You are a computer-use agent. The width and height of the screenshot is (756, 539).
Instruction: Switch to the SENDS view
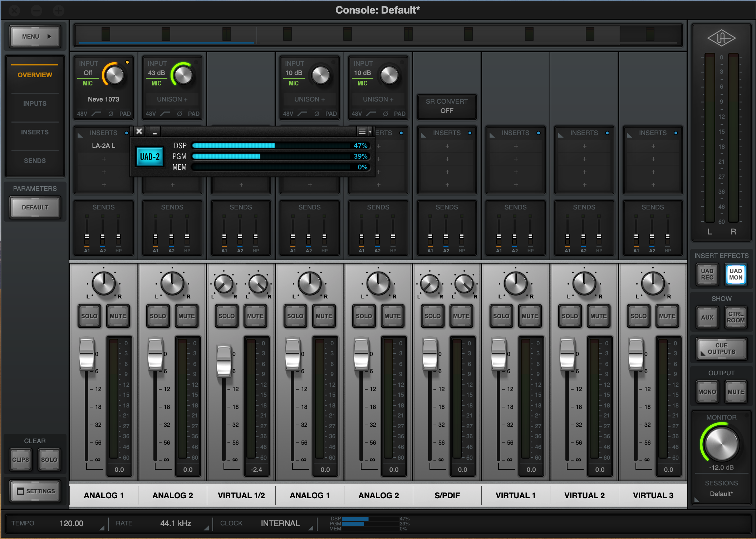tap(35, 160)
